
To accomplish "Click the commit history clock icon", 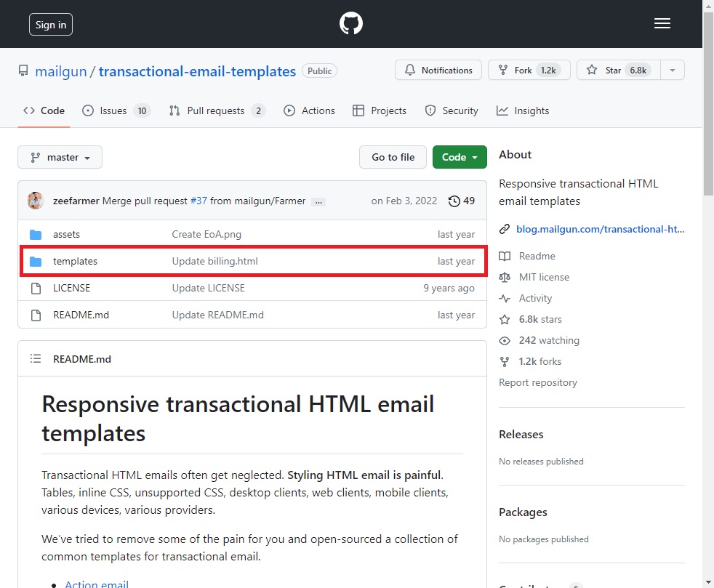I will [454, 201].
